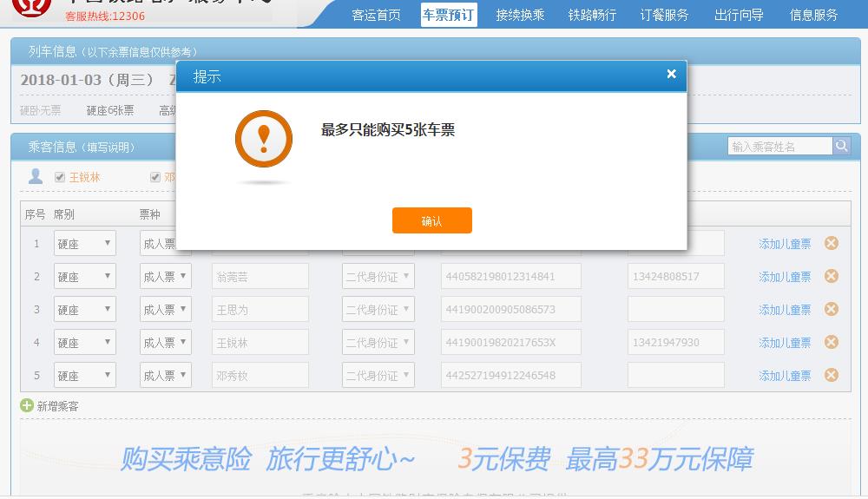Image resolution: width=868 pixels, height=499 pixels.
Task: Click name field containing 王思为
Action: (x=260, y=309)
